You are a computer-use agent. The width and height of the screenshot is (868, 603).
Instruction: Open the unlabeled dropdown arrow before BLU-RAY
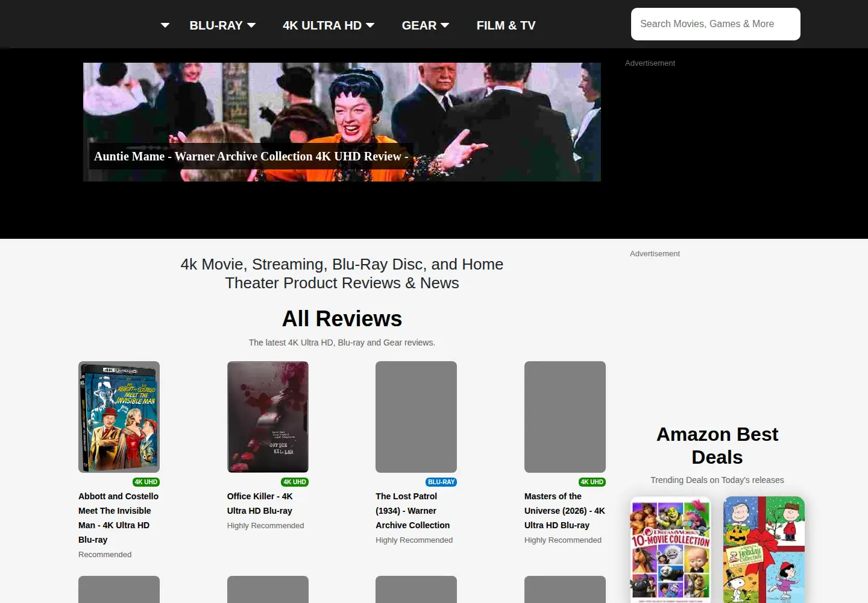click(165, 25)
